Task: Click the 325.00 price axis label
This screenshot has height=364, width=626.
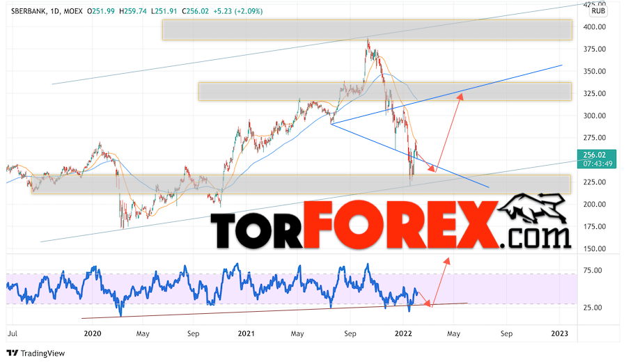Action: pyautogui.click(x=595, y=93)
